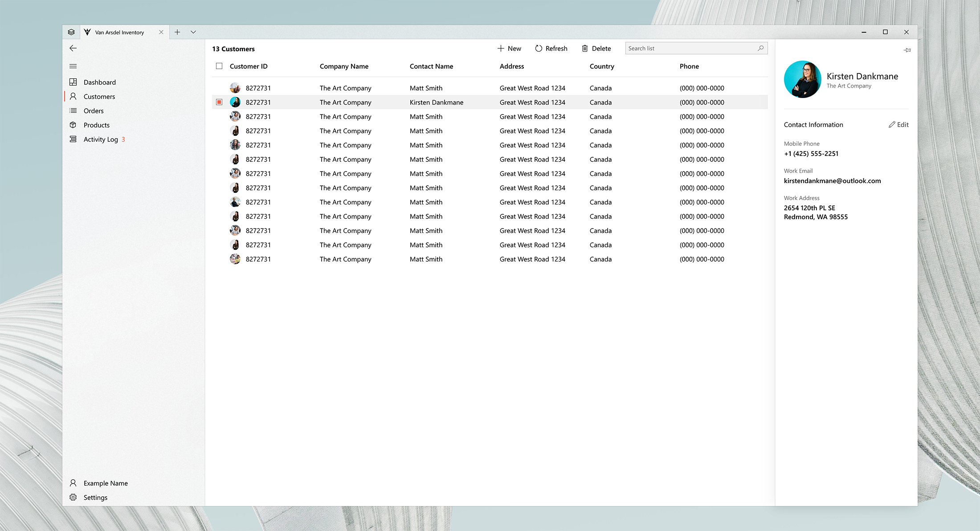Click the mobile phone +1 (425) 555-2251
Viewport: 980px width, 531px height.
pyautogui.click(x=811, y=153)
